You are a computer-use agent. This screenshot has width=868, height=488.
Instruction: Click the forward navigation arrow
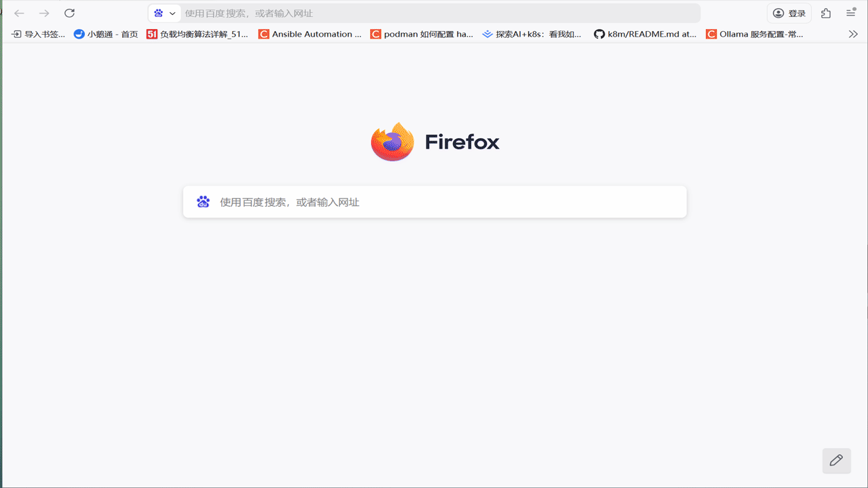click(x=44, y=13)
